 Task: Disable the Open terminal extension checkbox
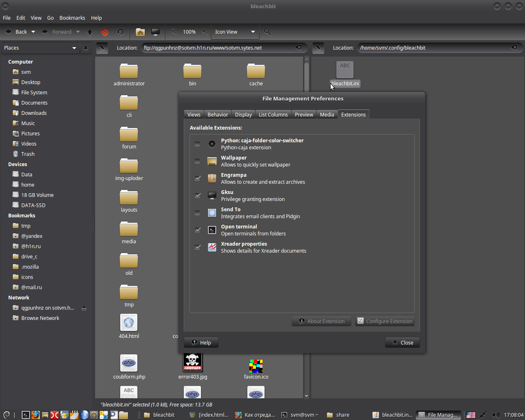click(x=197, y=230)
